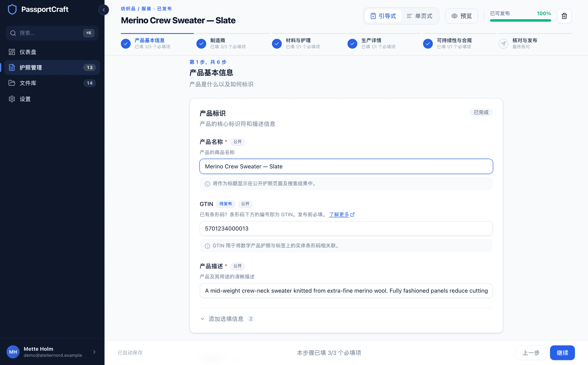Click the 已完成 status badge
This screenshot has height=365, width=588.
481,112
